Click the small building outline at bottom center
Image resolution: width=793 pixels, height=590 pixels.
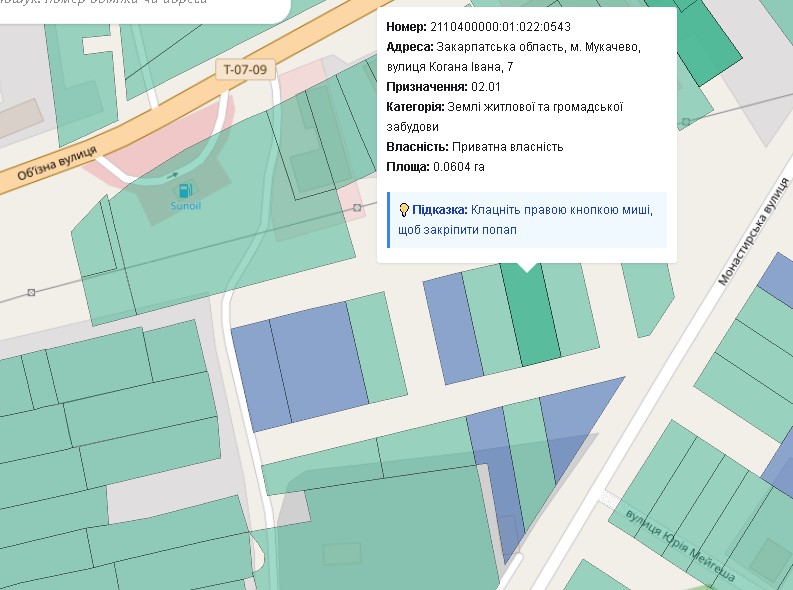click(x=341, y=553)
